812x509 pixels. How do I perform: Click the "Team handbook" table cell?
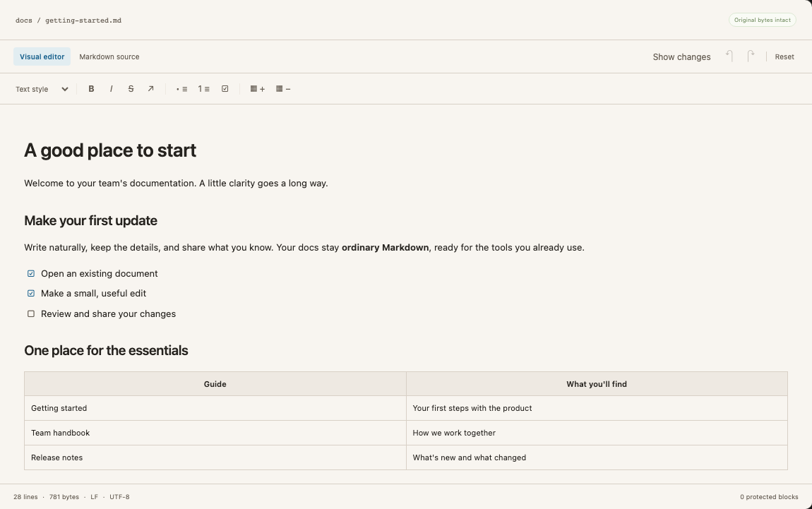click(x=215, y=433)
